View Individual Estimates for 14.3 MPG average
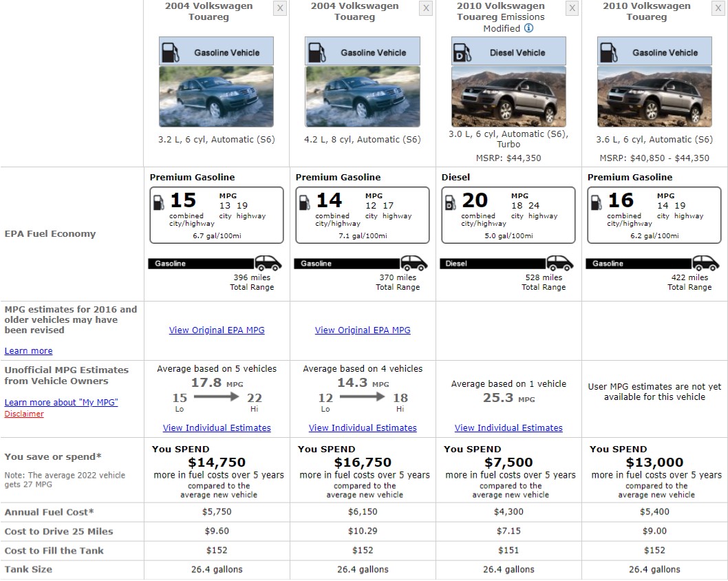Viewport: 728px width, 581px height. click(x=363, y=427)
